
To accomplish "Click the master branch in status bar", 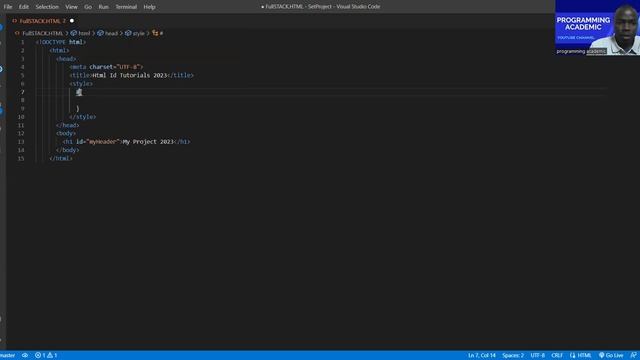I will pyautogui.click(x=8, y=356).
